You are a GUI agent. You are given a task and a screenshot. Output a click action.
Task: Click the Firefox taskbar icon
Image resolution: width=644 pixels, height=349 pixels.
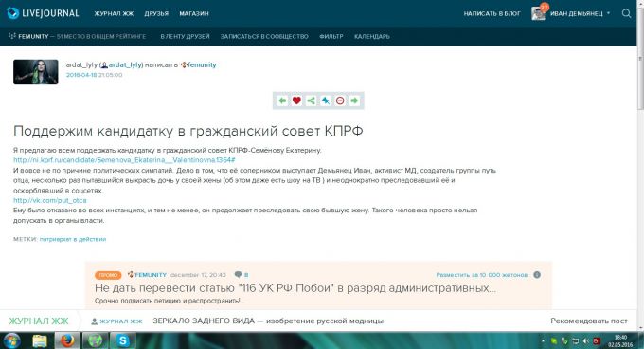[x=68, y=340]
